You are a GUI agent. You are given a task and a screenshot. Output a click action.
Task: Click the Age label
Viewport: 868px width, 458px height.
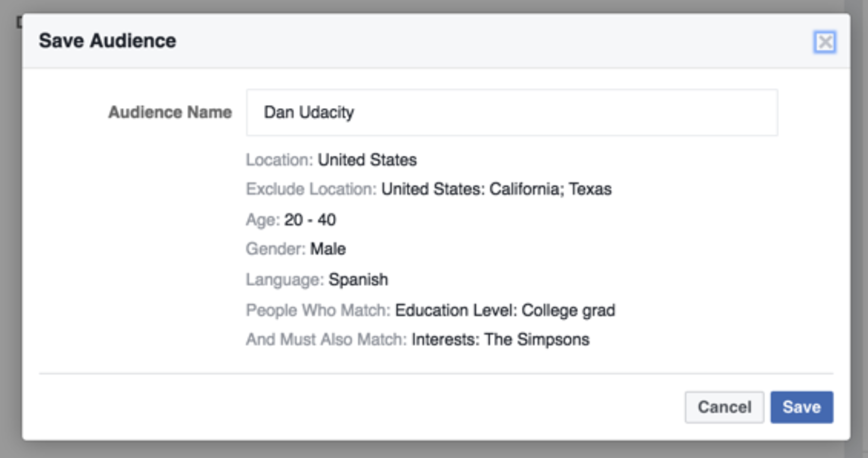click(x=263, y=220)
